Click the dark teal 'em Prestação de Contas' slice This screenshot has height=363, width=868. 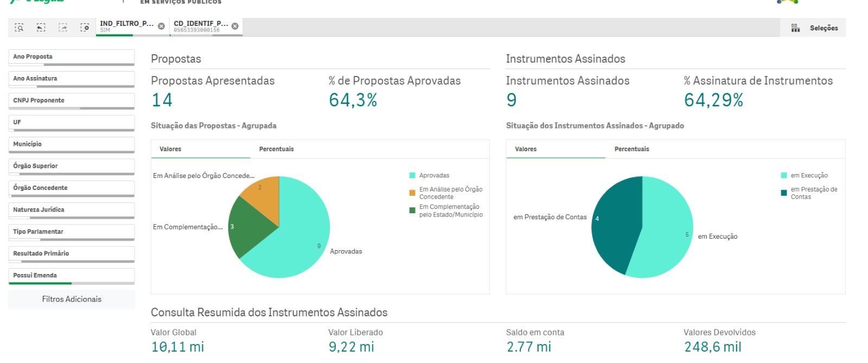(613, 222)
